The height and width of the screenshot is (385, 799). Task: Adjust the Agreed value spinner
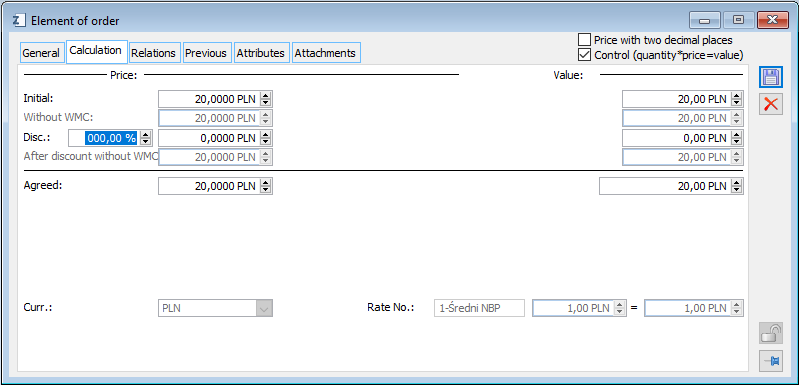[x=736, y=186]
